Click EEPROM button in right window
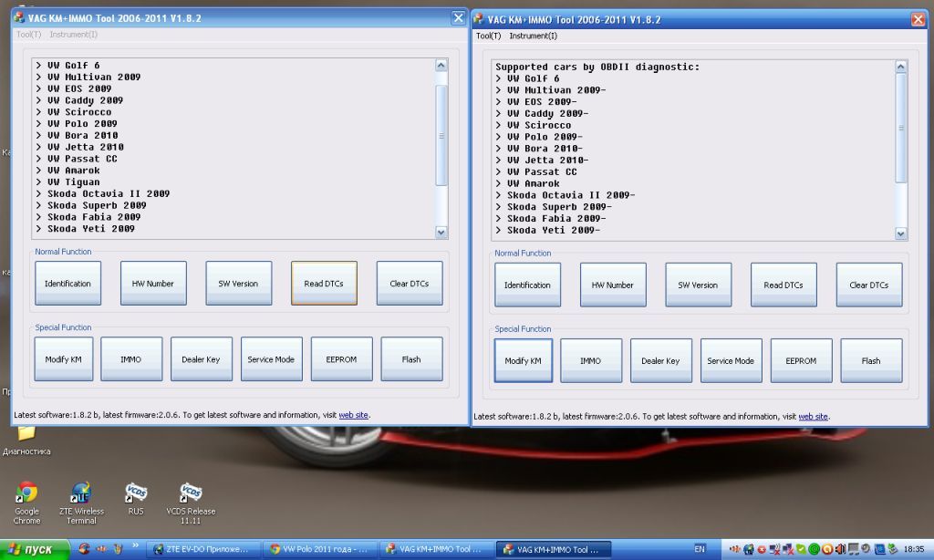The image size is (934, 560). click(801, 360)
